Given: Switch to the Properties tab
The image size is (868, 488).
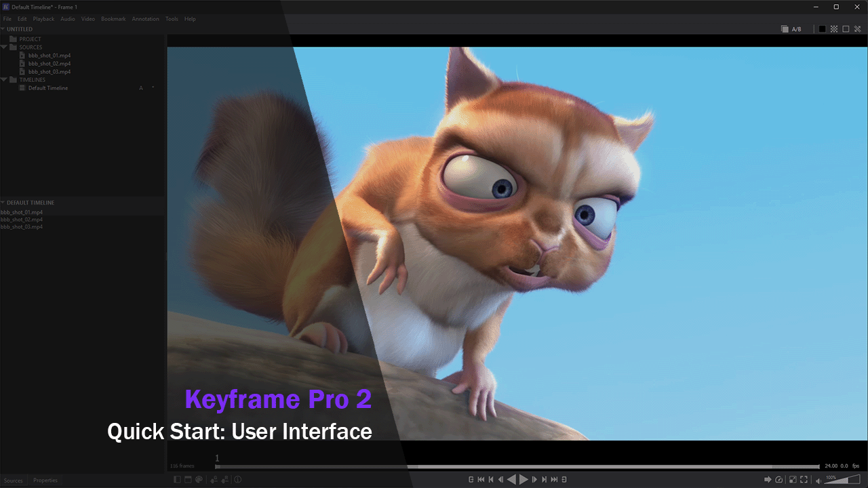Looking at the screenshot, I should point(45,481).
